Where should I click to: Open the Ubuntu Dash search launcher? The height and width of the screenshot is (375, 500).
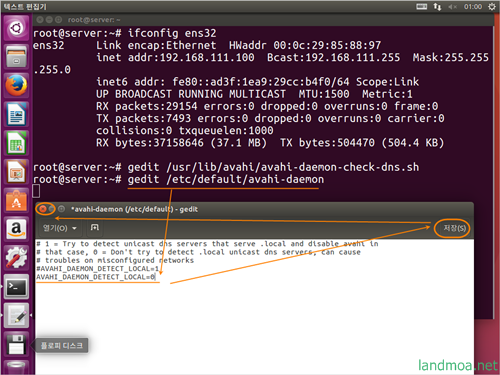pyautogui.click(x=16, y=28)
